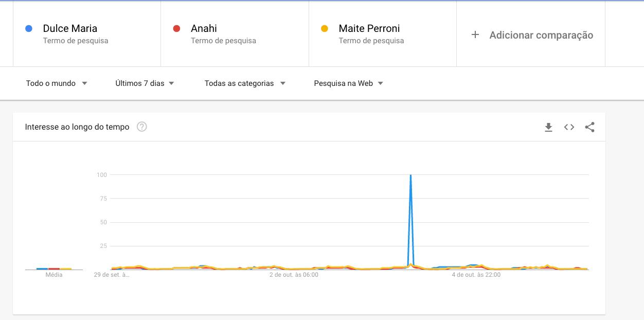The height and width of the screenshot is (320, 644).
Task: Expand the Pesquisa na Web dropdown
Action: (349, 83)
